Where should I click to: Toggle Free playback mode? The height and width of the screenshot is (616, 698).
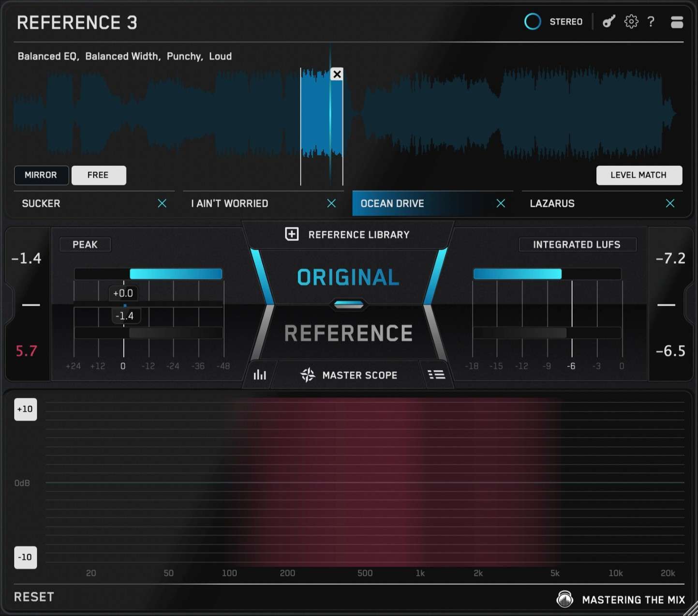tap(99, 175)
